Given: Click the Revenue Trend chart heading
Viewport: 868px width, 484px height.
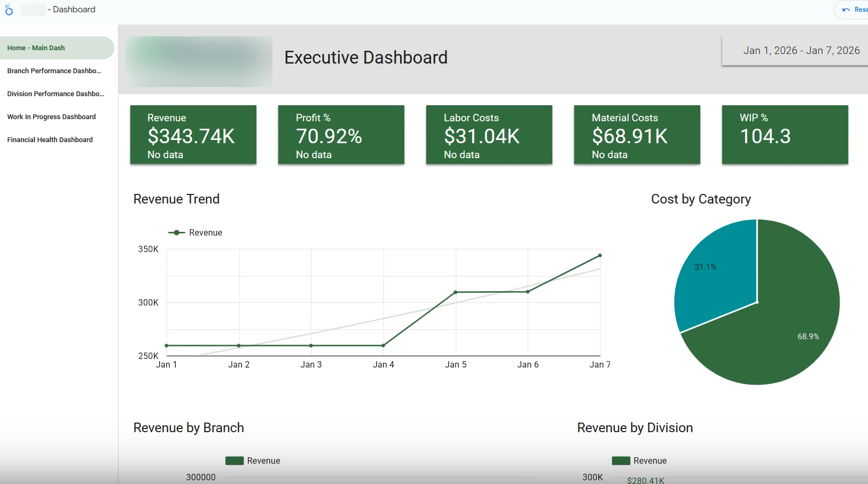Looking at the screenshot, I should [176, 199].
